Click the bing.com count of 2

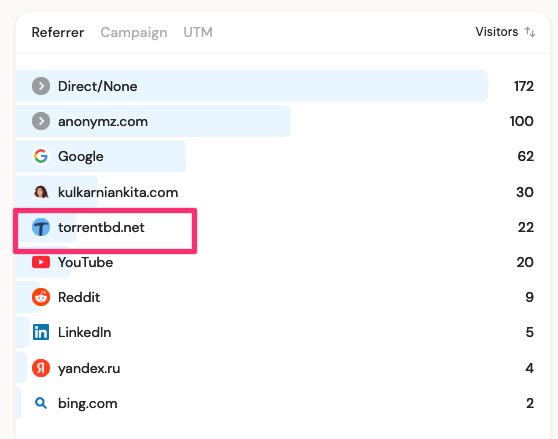(530, 403)
